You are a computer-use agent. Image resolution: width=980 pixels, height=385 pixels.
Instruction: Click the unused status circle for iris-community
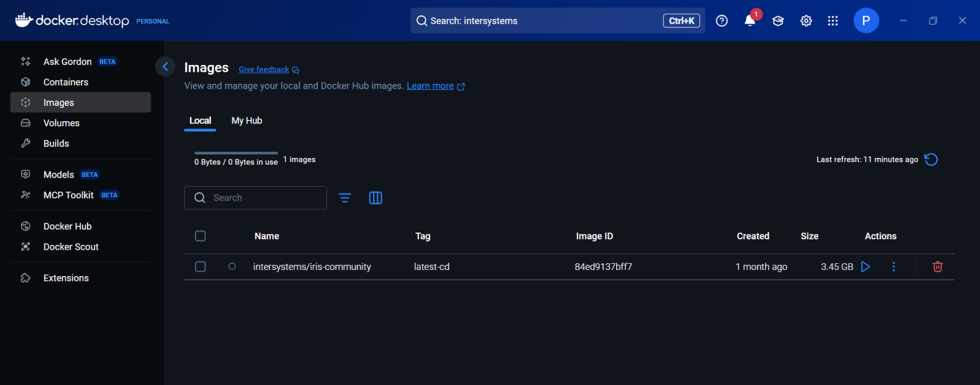[232, 266]
